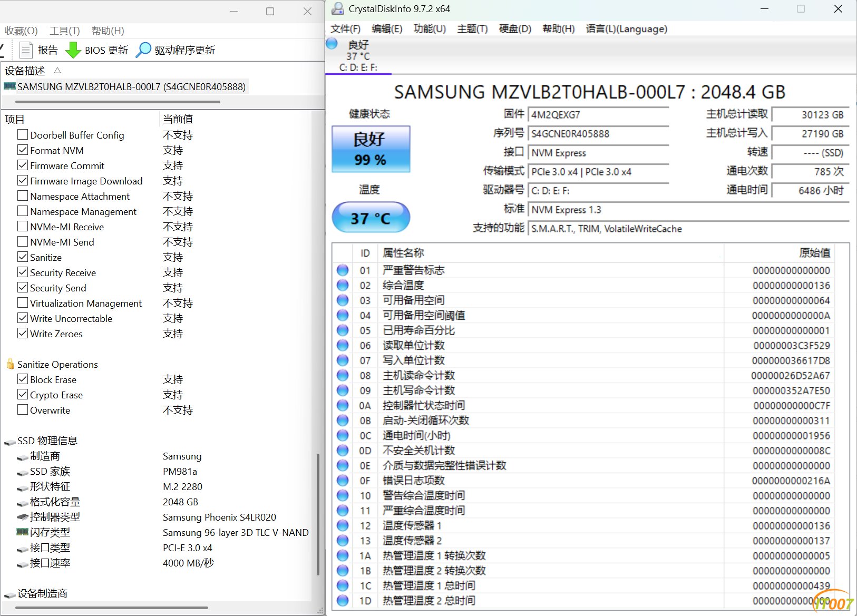Viewport: 857px width, 616px height.
Task: Open the 帮助(H) menu in CrystalDiskInfo
Action: click(559, 29)
